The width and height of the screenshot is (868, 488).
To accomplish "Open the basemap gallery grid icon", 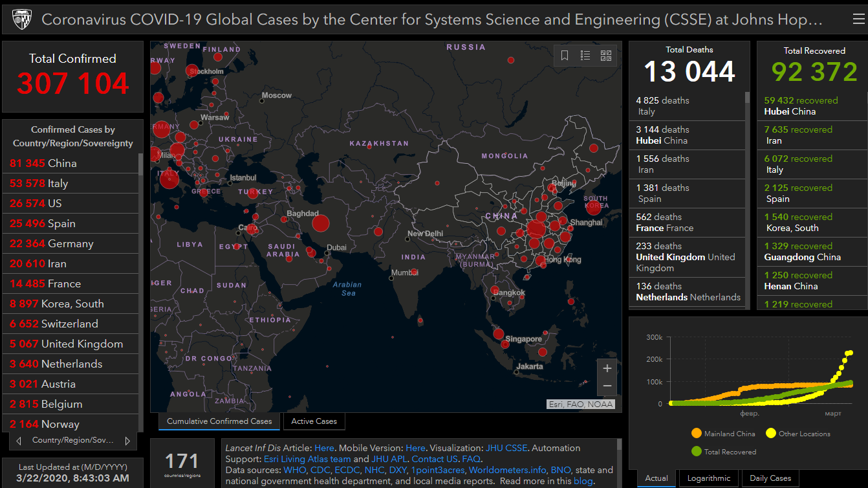I will coord(606,56).
